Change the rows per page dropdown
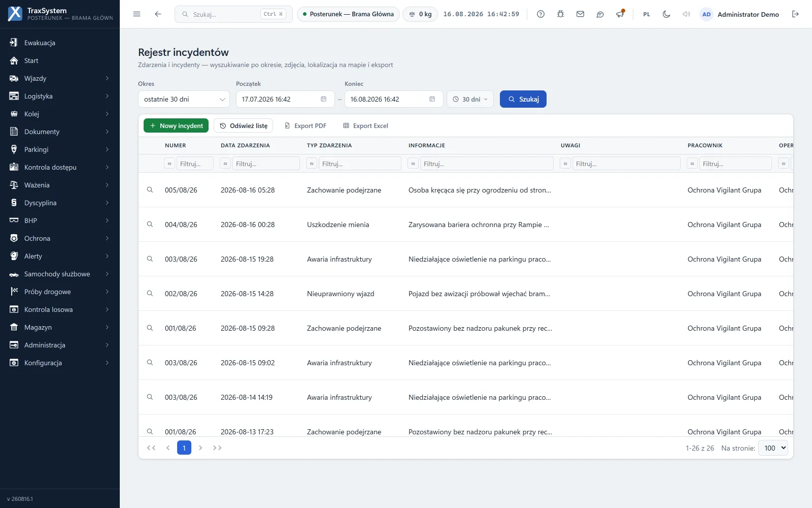 [773, 448]
